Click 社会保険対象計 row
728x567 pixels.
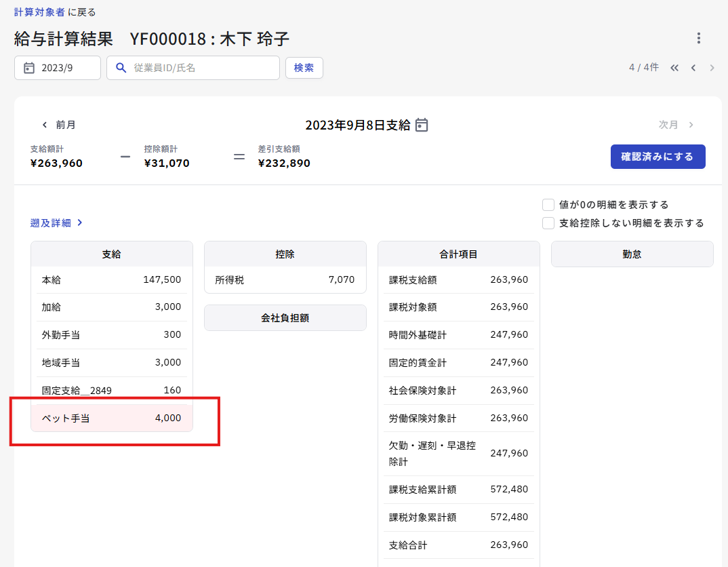point(459,391)
